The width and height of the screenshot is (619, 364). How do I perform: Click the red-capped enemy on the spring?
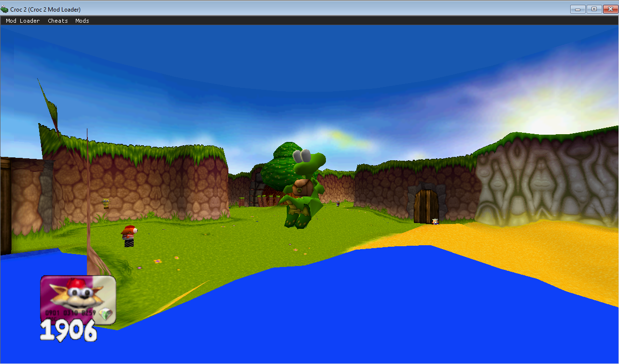click(x=128, y=235)
